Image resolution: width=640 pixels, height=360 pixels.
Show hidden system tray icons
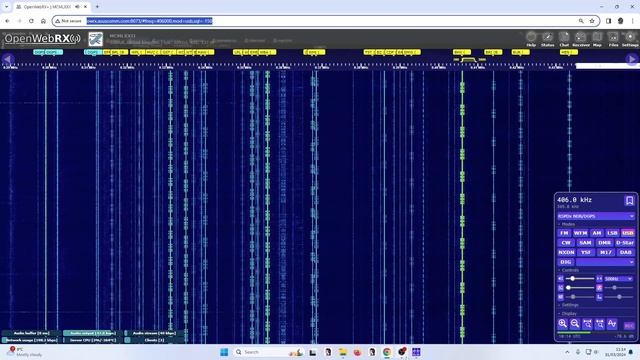(567, 352)
